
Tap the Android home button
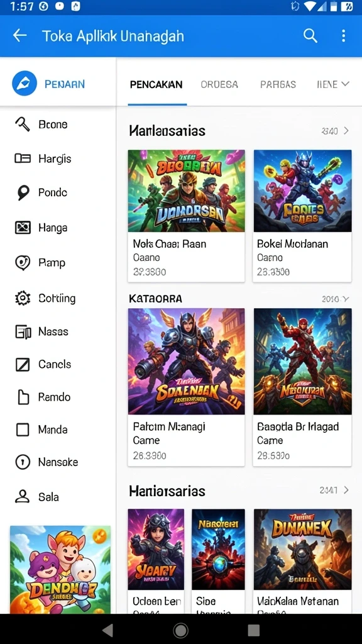180,630
